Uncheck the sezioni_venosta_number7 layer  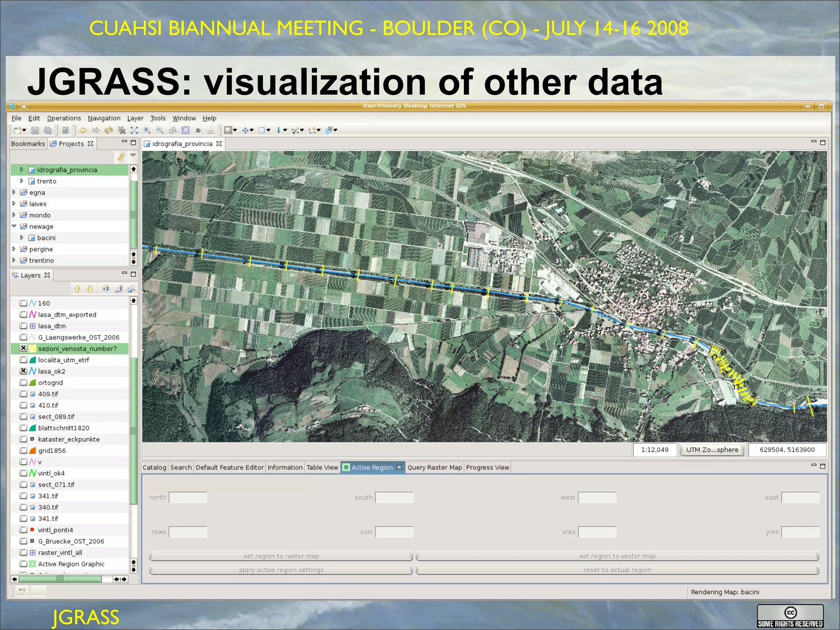pos(23,348)
